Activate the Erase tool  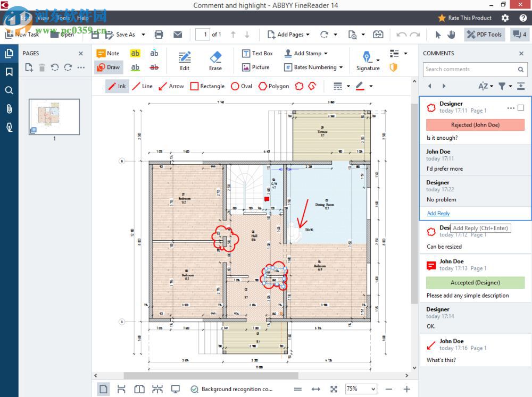[x=215, y=60]
